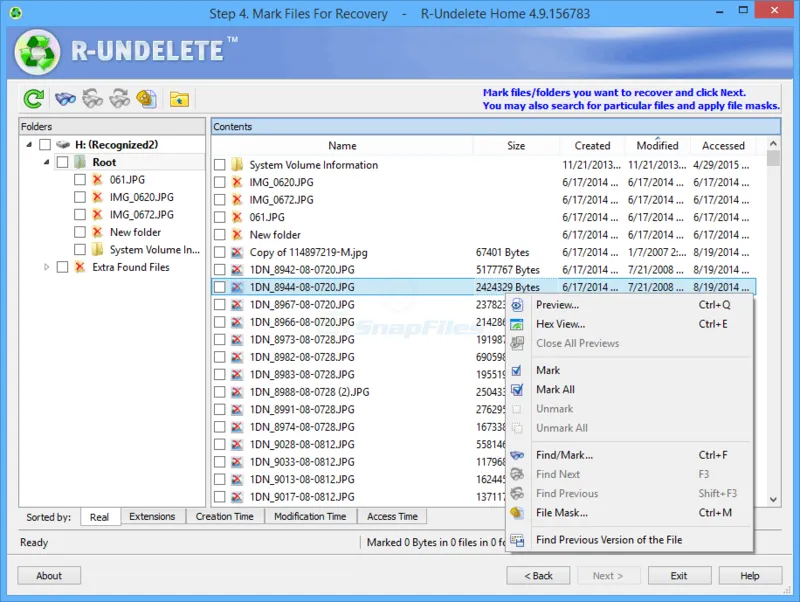Click the vertical scrollbar in Contents list
Image resolution: width=800 pixels, height=602 pixels.
pyautogui.click(x=773, y=330)
